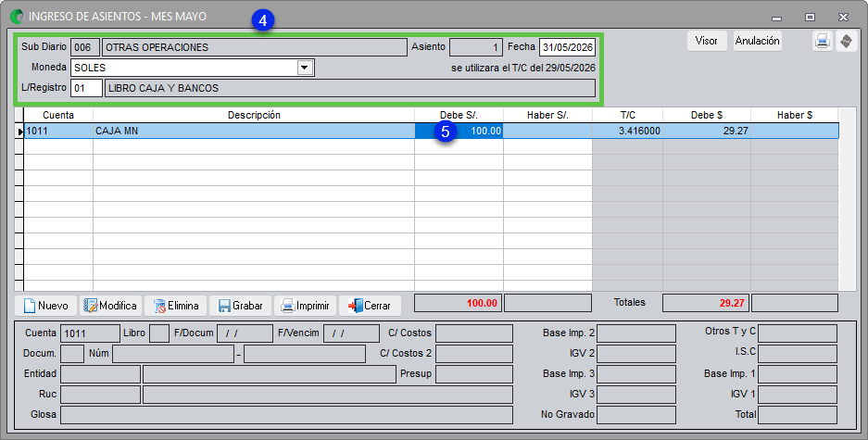This screenshot has width=868, height=440.
Task: Close the form with Cerrar
Action: pos(370,306)
